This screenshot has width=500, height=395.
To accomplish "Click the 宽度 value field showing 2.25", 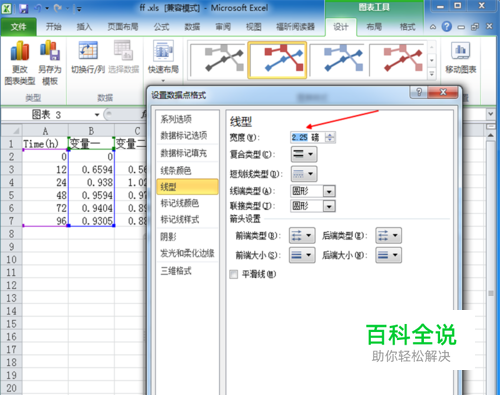I will 308,137.
